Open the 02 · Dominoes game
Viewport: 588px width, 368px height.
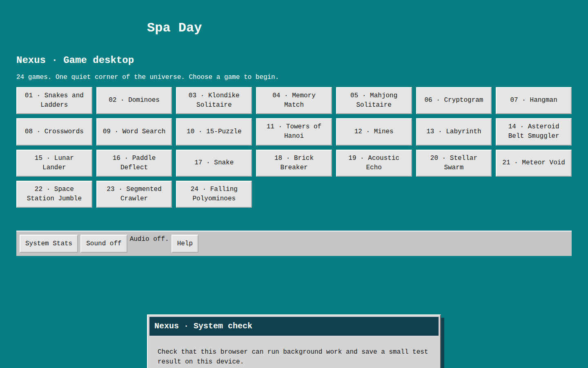pos(134,100)
